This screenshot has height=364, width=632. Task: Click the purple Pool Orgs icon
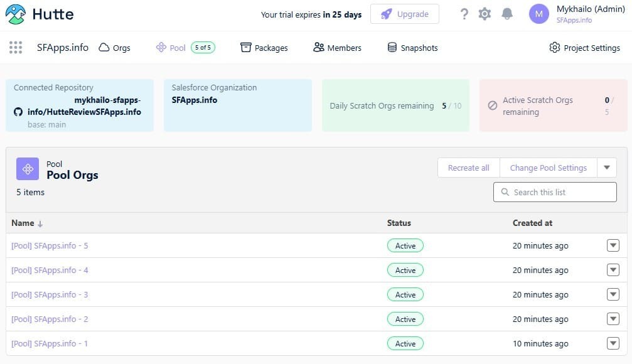coord(28,169)
